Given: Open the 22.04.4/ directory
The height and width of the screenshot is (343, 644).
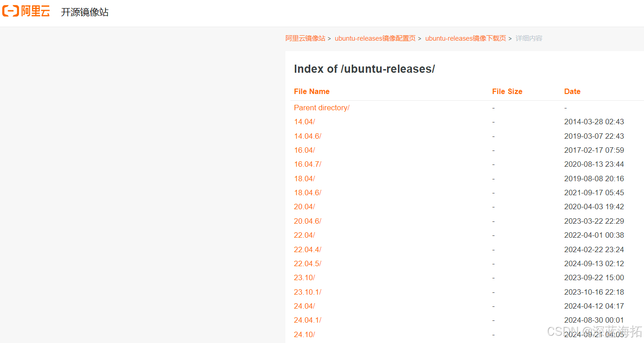Looking at the screenshot, I should coord(308,249).
